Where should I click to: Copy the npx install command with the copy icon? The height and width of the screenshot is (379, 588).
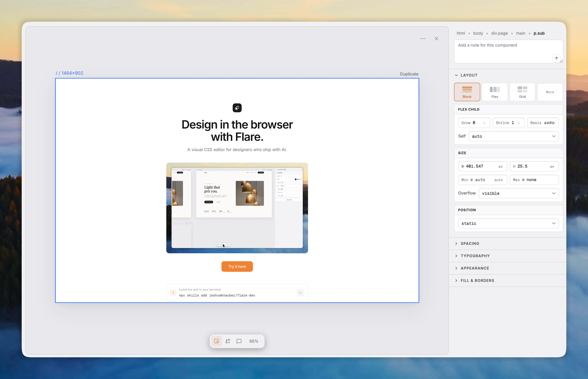[x=300, y=293]
